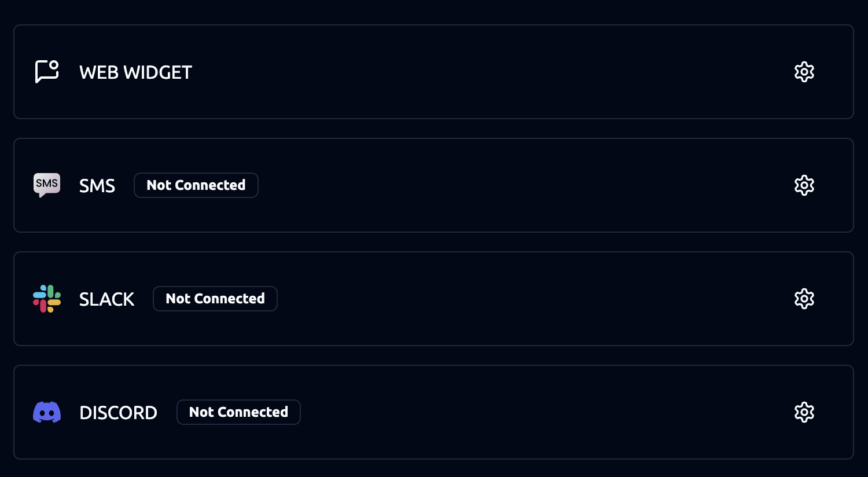
Task: Select the WEB WIDGET text label
Action: click(135, 72)
